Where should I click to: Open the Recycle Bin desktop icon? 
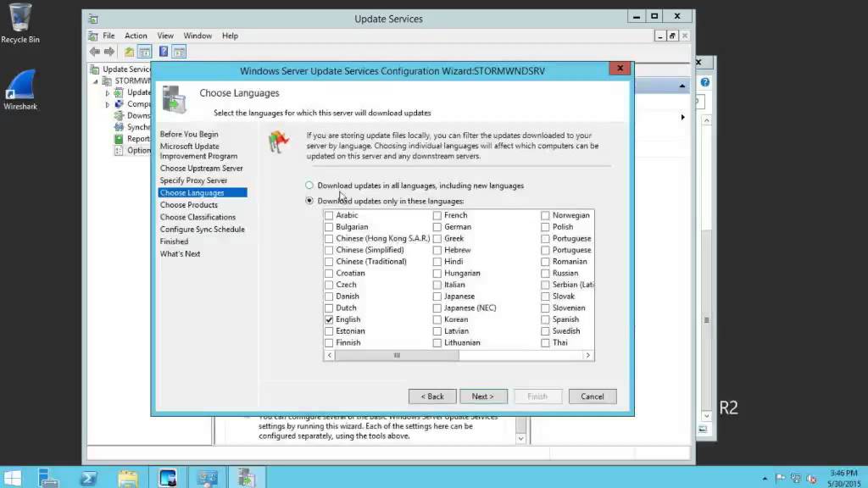coord(20,23)
